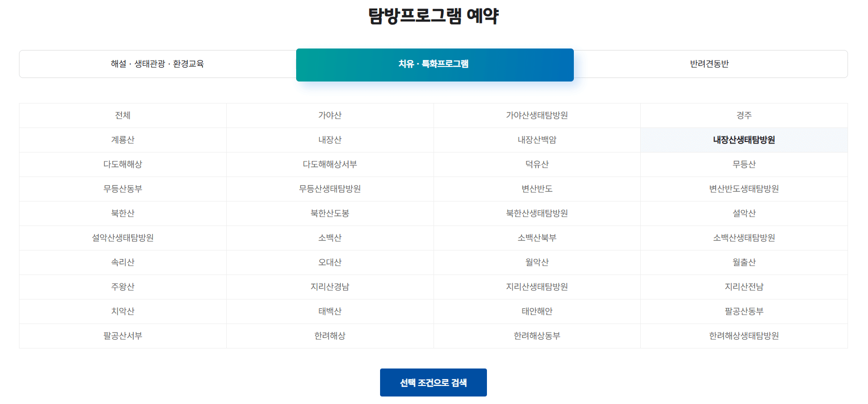868x404 pixels.
Task: Select 전체 to show all locations
Action: pyautogui.click(x=123, y=115)
